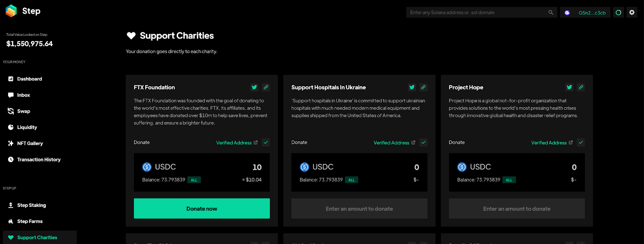Image resolution: width=644 pixels, height=244 pixels.
Task: Click ALL balance button in Project Hope card
Action: (x=509, y=180)
